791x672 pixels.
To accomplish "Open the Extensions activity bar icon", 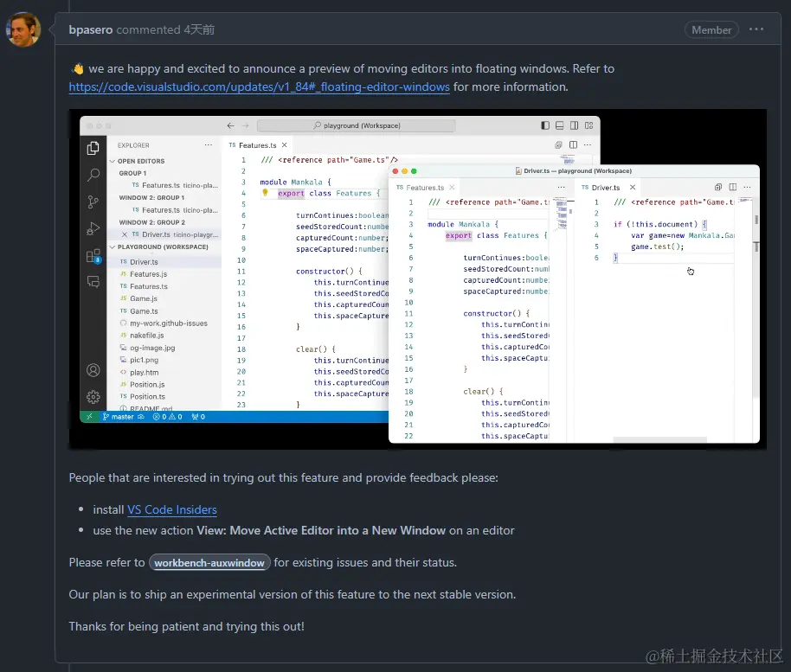I will pos(93,256).
